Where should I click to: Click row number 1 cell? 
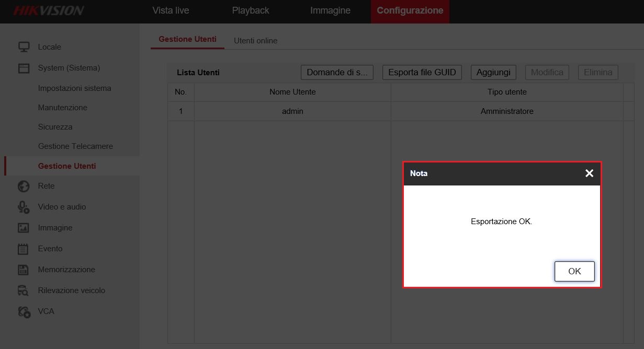pyautogui.click(x=181, y=111)
